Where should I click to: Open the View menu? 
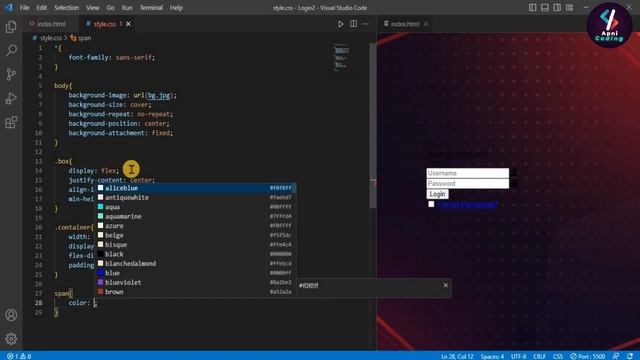(93, 8)
